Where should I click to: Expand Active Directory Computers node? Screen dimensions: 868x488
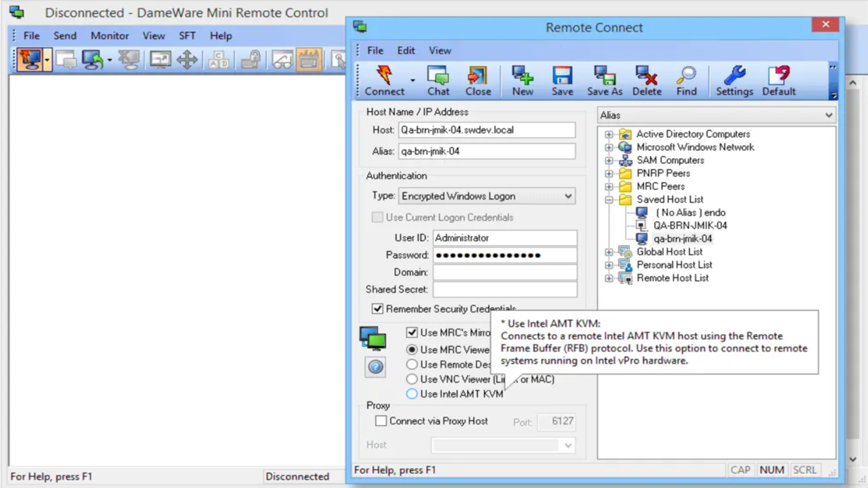609,134
